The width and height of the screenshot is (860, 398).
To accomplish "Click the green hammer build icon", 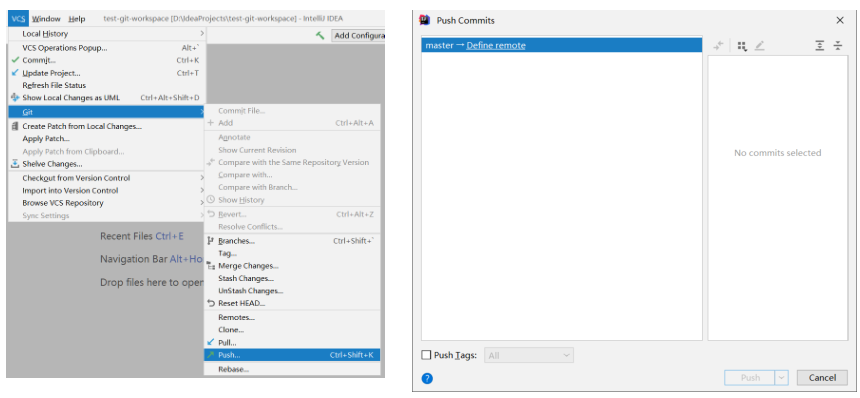I will click(320, 35).
